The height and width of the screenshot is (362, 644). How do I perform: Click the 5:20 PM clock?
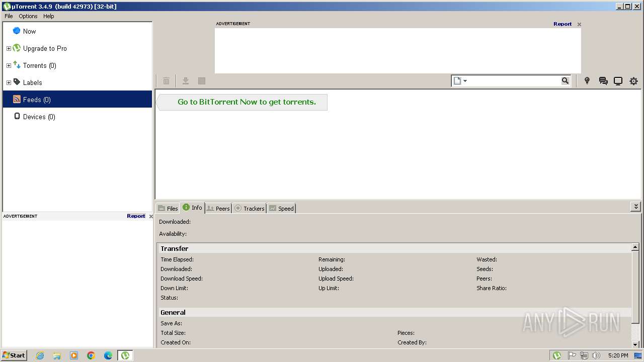(618, 355)
